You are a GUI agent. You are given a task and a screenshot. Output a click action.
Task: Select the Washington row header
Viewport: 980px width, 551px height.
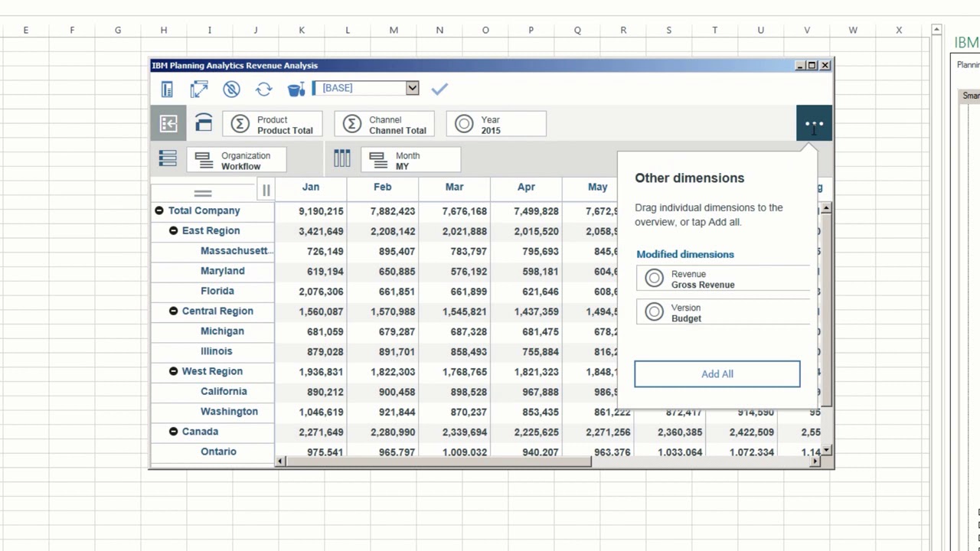coord(229,412)
